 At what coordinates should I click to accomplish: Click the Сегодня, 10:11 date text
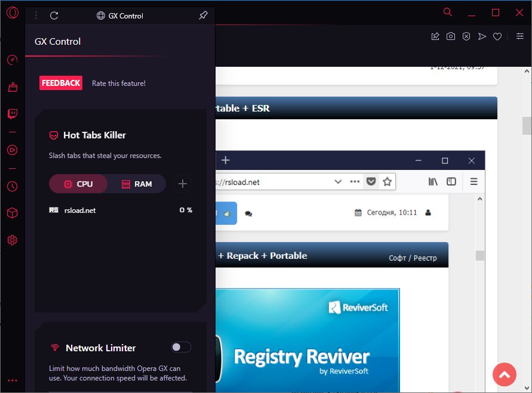[392, 212]
